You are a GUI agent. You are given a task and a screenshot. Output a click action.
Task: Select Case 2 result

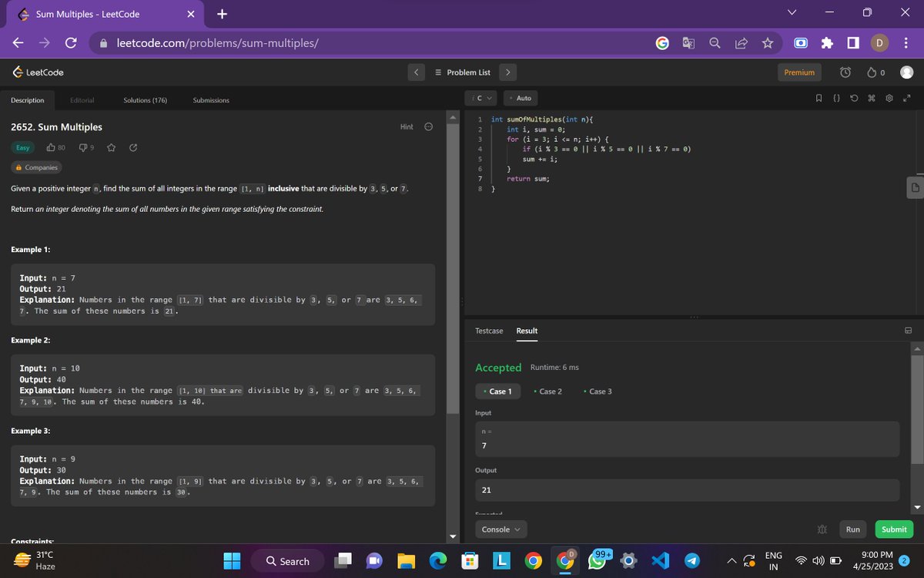tap(547, 391)
